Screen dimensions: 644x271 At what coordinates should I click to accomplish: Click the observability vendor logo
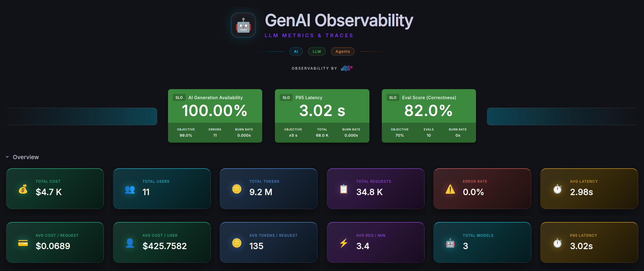pyautogui.click(x=347, y=68)
